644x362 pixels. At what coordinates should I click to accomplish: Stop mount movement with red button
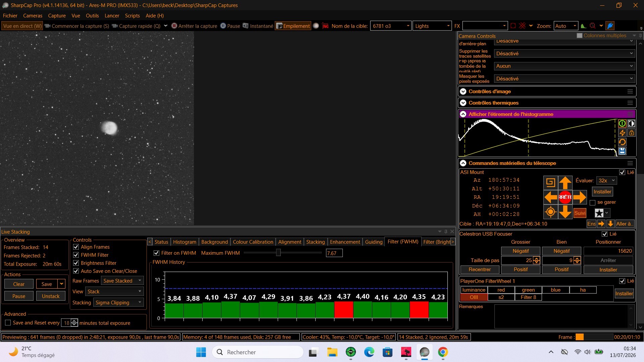tap(565, 197)
